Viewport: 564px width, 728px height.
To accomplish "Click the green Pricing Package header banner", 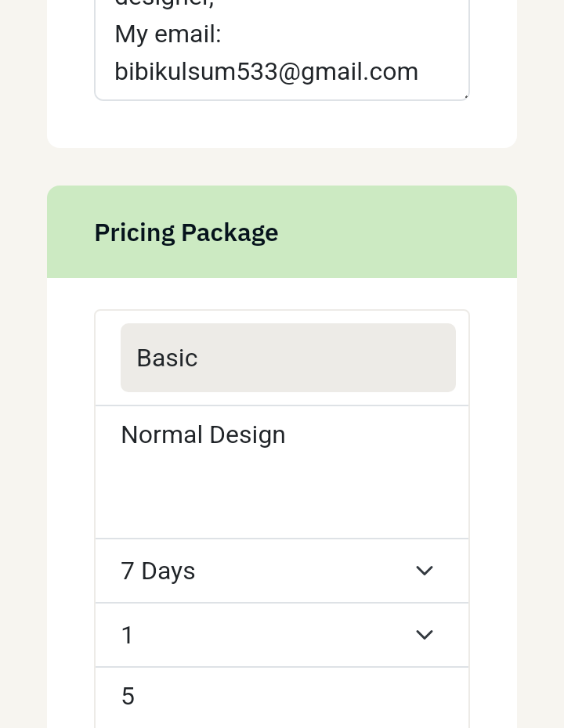I will click(x=392, y=232).
